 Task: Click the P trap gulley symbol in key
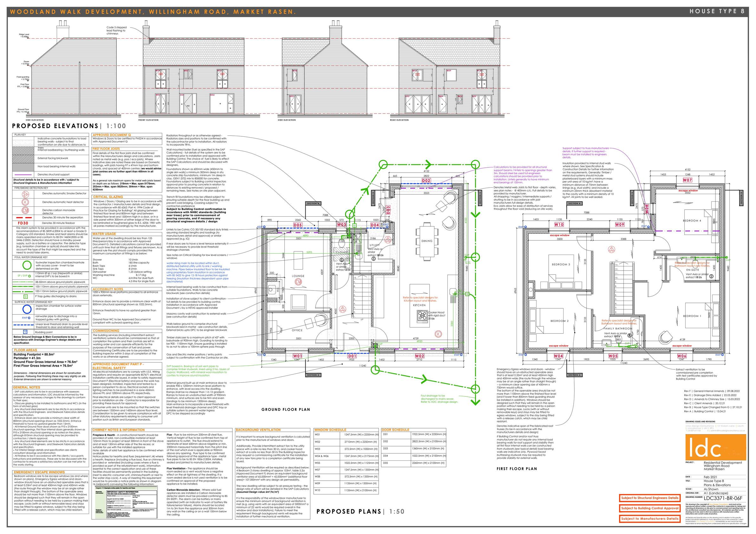tap(25, 296)
